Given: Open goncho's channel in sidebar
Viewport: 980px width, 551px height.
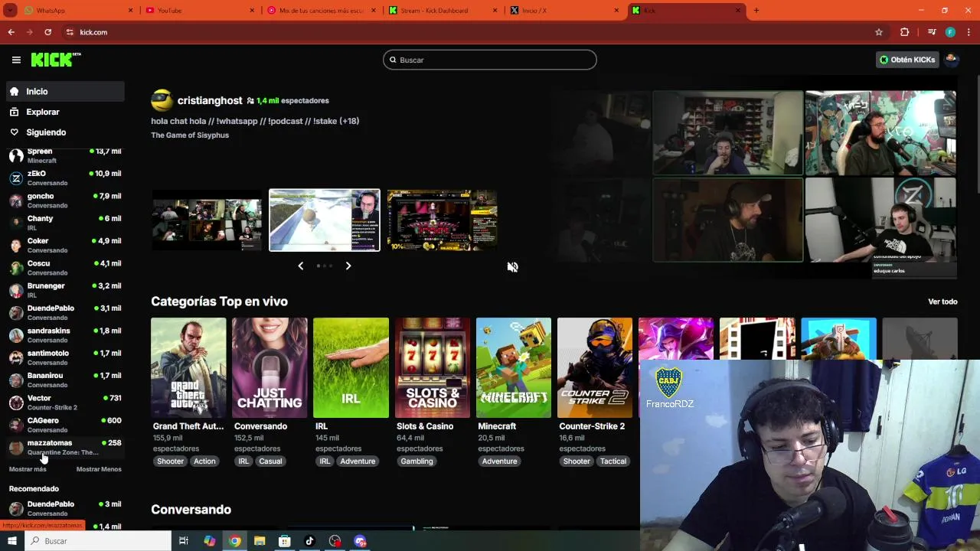Looking at the screenshot, I should click(65, 201).
